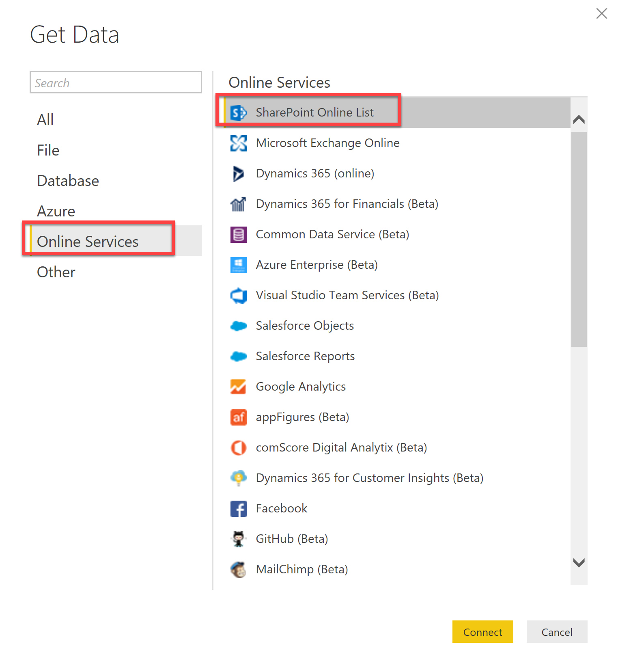Viewport: 618px width, 672px height.
Task: Close the Get Data dialog
Action: 601,13
